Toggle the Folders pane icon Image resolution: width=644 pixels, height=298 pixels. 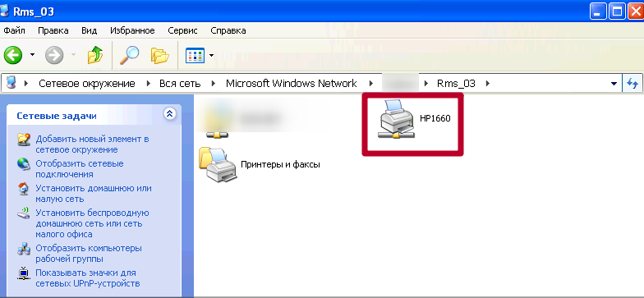(159, 56)
